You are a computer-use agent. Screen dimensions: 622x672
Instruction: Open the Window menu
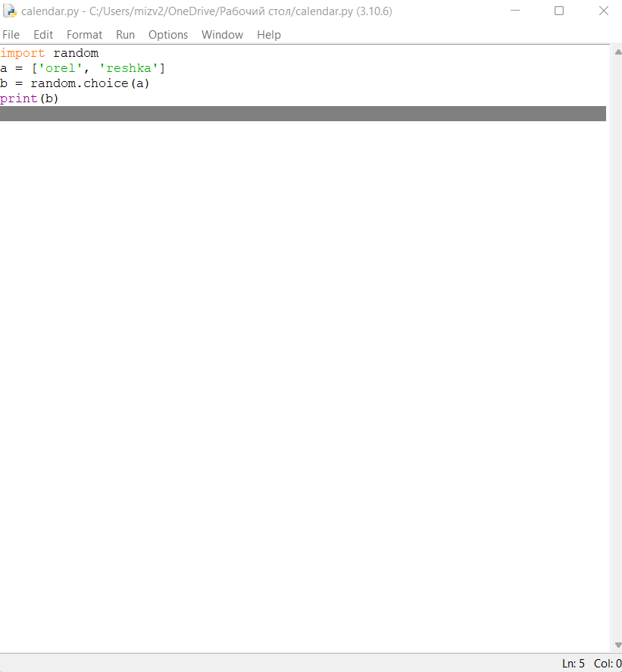pyautogui.click(x=222, y=35)
